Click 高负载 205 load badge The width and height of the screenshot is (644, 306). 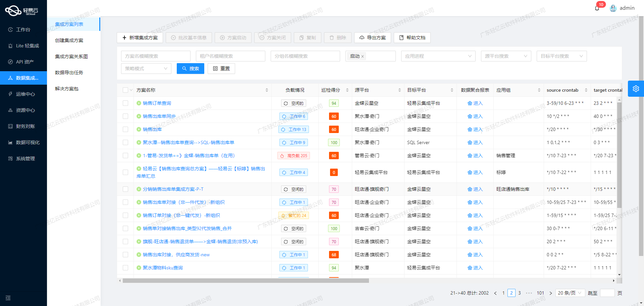pyautogui.click(x=293, y=156)
